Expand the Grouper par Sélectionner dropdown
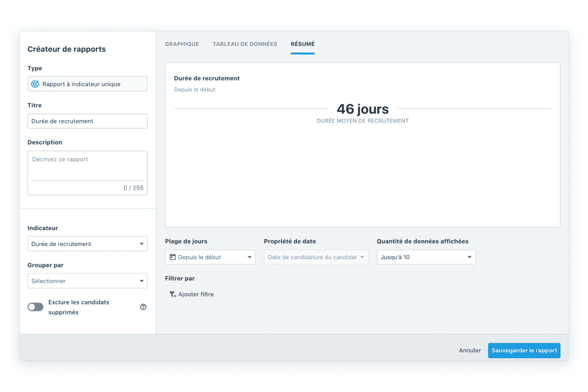 pos(87,281)
